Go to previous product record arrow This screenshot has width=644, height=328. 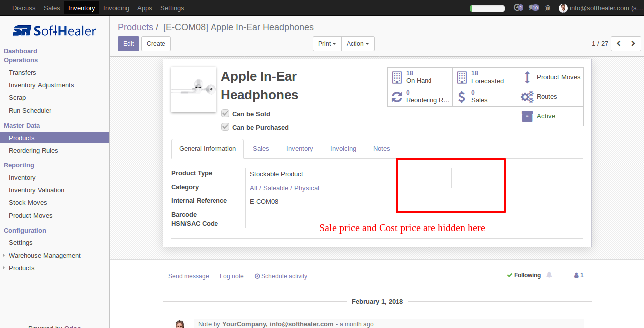[619, 44]
